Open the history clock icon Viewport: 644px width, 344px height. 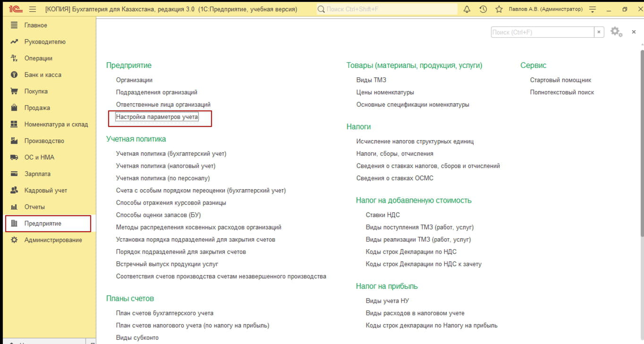point(483,9)
